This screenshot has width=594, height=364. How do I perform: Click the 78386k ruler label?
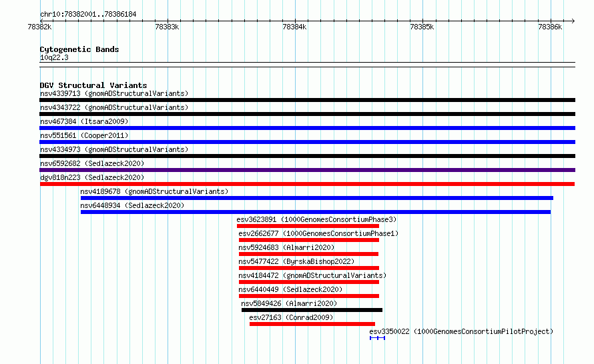click(550, 27)
